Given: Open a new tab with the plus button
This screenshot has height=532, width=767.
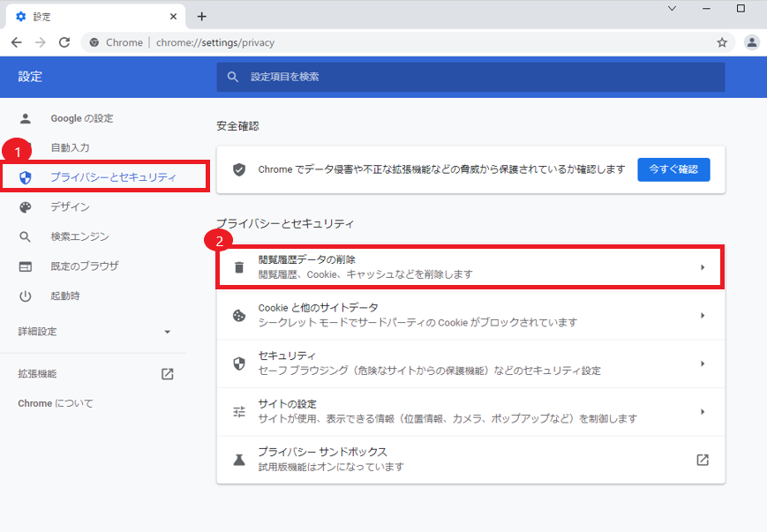Looking at the screenshot, I should 201,17.
